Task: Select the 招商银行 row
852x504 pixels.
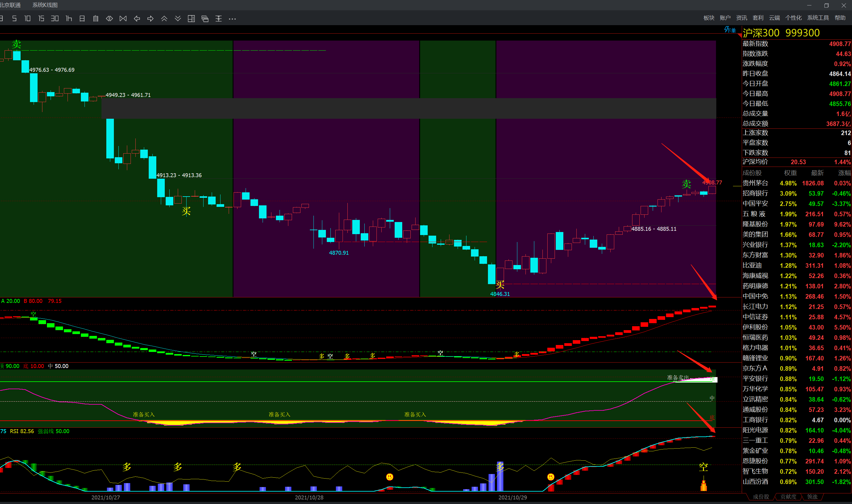Action: point(797,193)
